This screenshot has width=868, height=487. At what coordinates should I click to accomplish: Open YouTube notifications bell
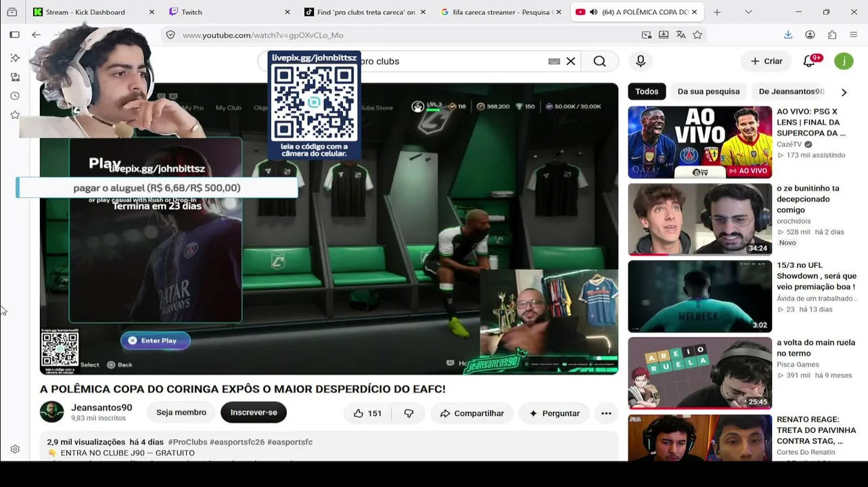tap(809, 61)
